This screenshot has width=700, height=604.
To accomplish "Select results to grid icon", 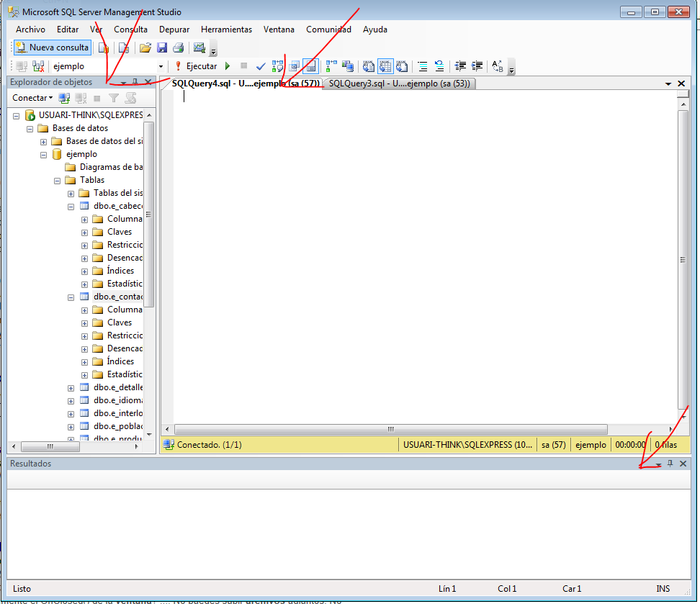I will coord(385,66).
